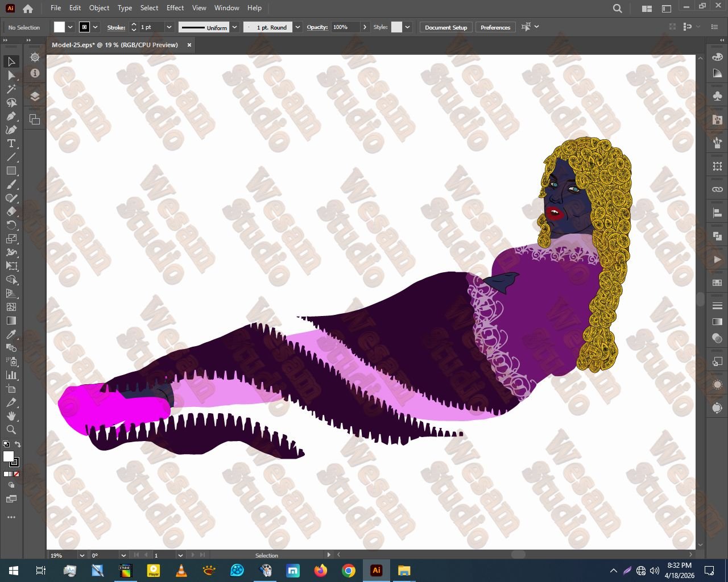The height and width of the screenshot is (582, 728).
Task: Select the Gradient tool
Action: coord(11,321)
